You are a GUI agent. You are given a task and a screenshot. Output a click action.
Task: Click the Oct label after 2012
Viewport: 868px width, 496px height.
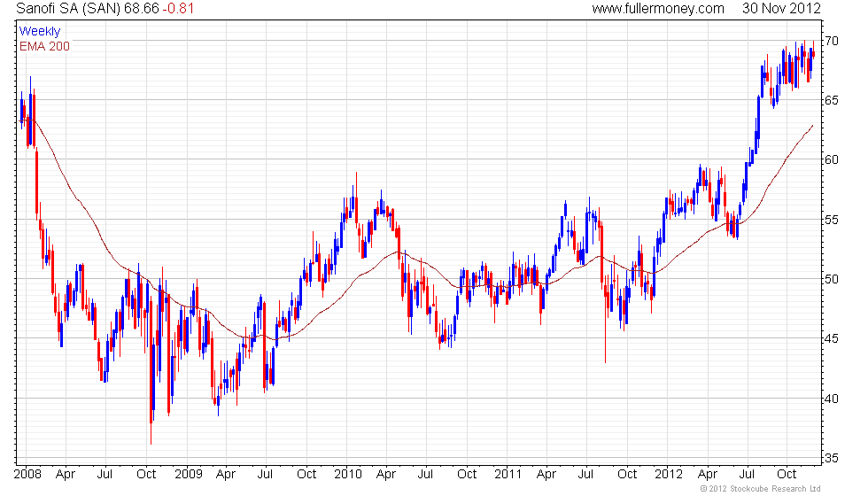(787, 474)
